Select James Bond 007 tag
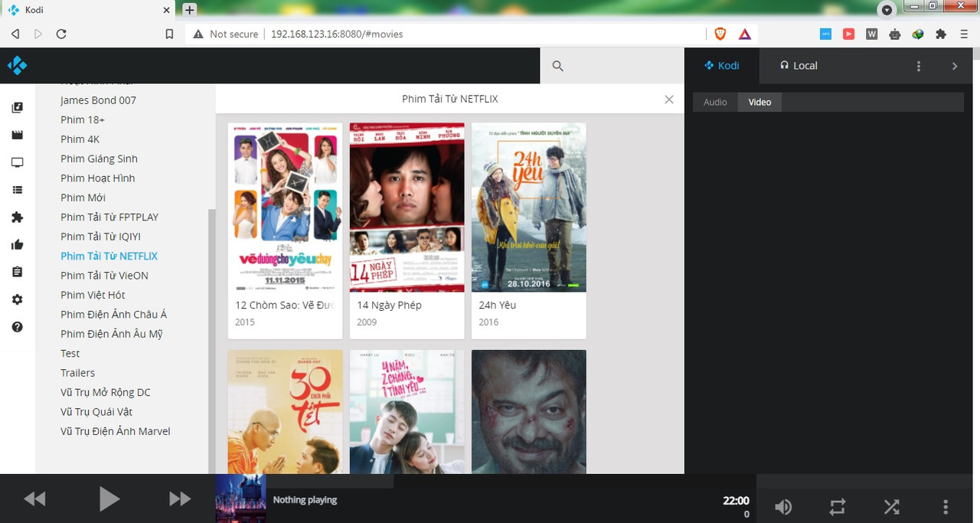This screenshot has height=523, width=980. [x=98, y=100]
